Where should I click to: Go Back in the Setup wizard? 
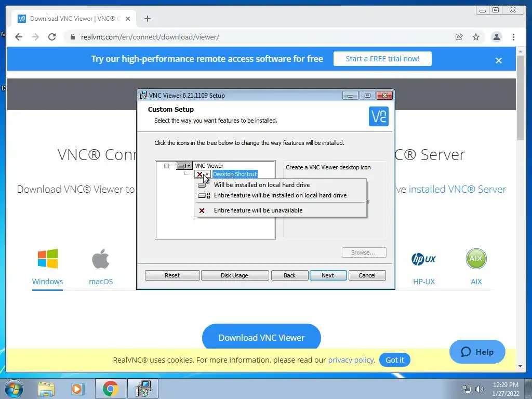[289, 275]
